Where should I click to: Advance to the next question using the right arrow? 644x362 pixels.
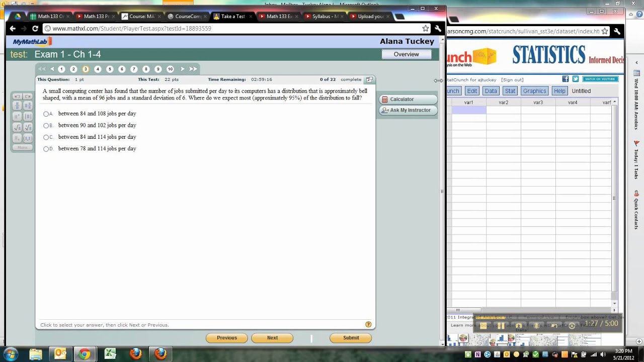[183, 69]
